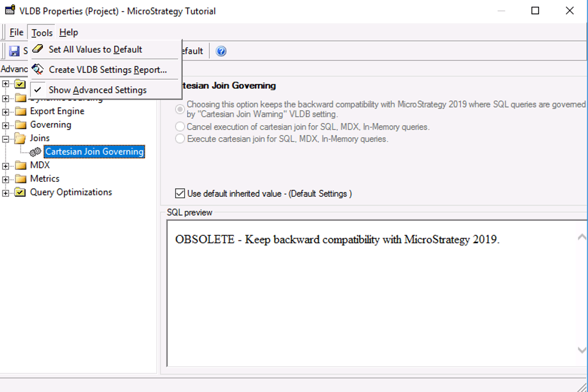
Task: Open the File menu
Action: [x=16, y=33]
